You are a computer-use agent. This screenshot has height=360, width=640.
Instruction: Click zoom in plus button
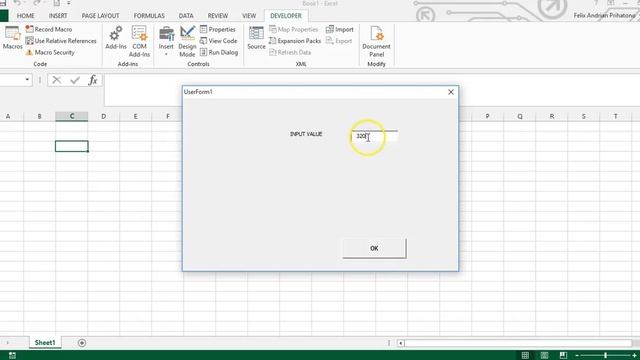(x=634, y=356)
